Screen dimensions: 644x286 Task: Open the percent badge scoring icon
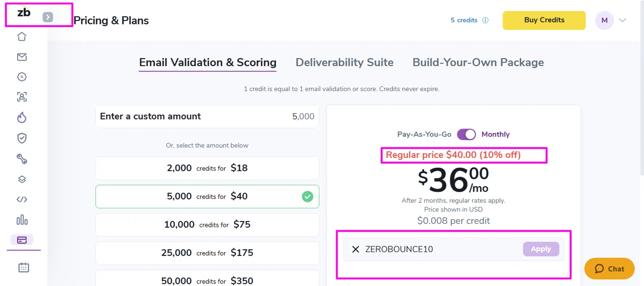[x=22, y=77]
